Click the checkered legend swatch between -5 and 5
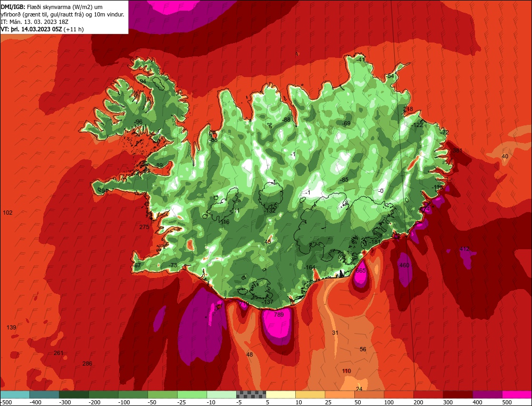Image resolution: width=532 pixels, height=406 pixels. (251, 394)
